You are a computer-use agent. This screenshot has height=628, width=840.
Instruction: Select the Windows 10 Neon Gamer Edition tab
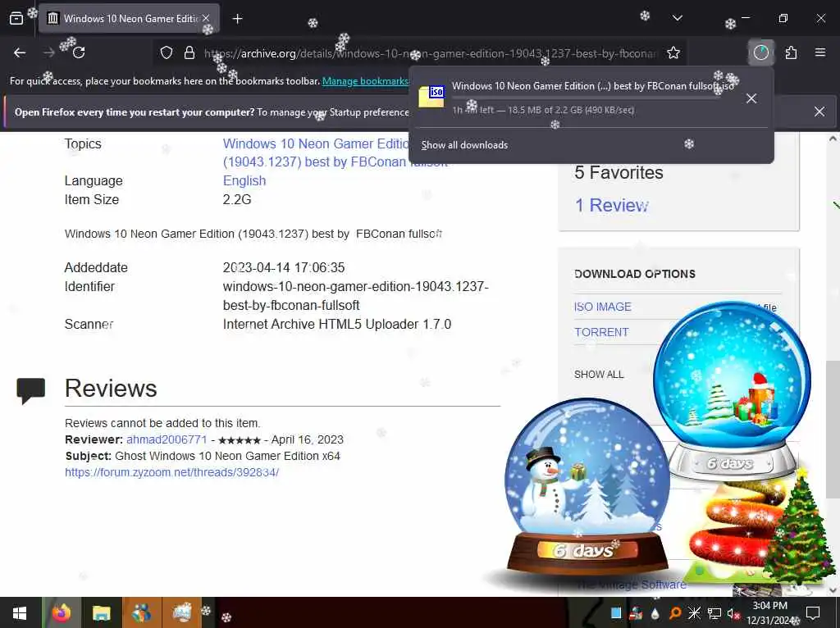[129, 19]
